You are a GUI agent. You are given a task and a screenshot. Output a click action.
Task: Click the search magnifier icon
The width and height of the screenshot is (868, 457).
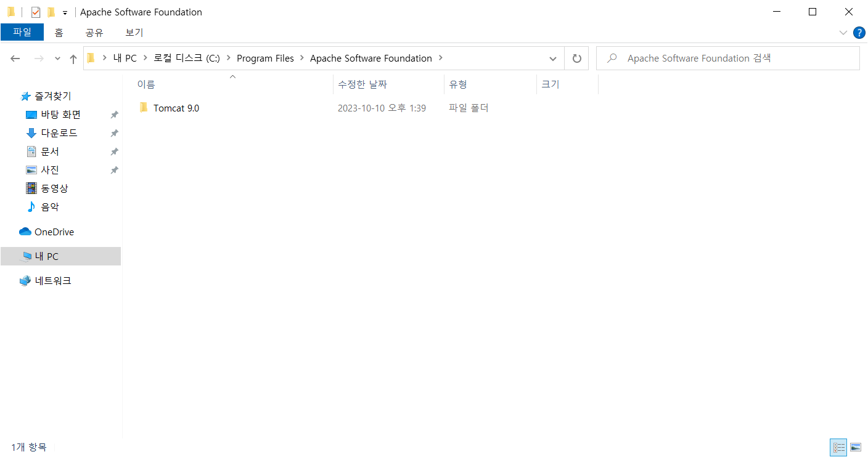coord(612,59)
